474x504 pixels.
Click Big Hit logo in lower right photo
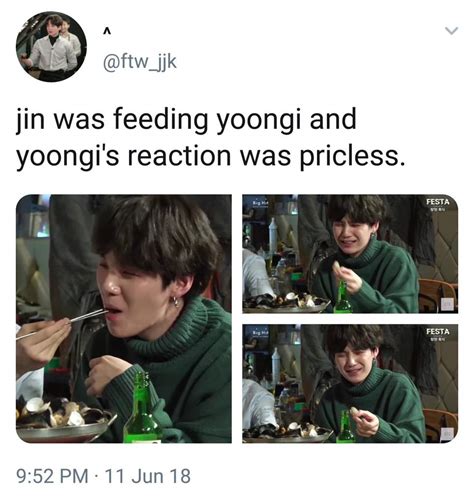click(259, 333)
